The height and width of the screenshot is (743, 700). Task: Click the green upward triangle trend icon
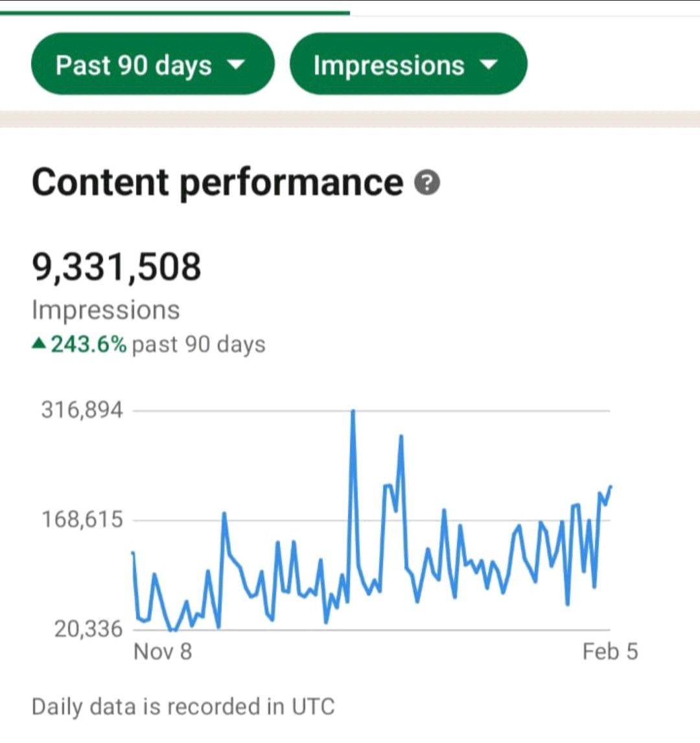[39, 344]
